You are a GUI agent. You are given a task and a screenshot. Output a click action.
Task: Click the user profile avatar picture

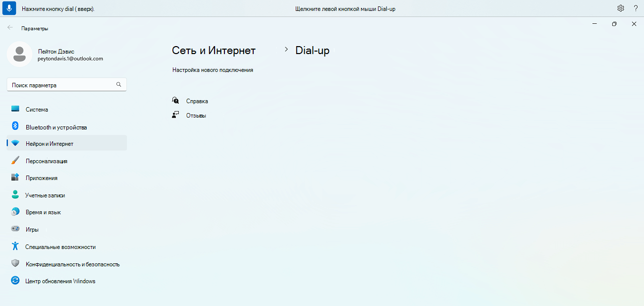pyautogui.click(x=20, y=54)
